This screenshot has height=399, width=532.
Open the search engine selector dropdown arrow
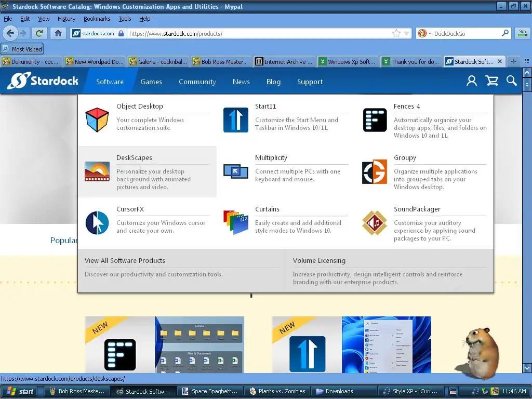[430, 34]
